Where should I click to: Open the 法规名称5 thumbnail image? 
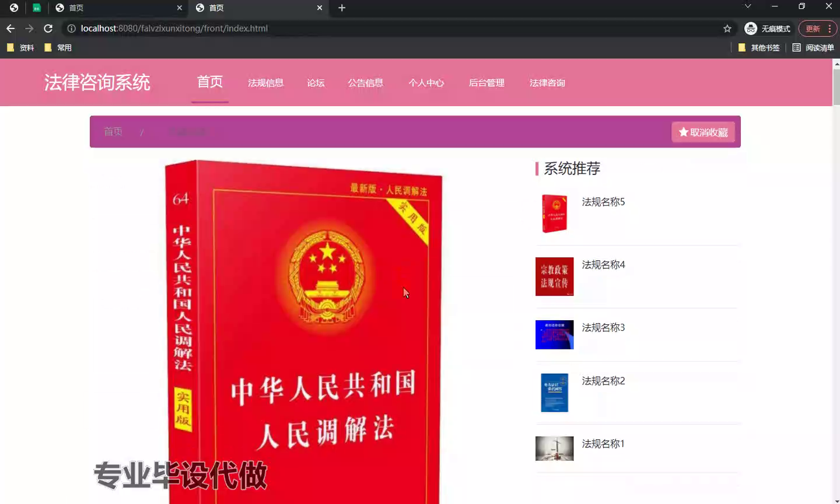point(555,213)
